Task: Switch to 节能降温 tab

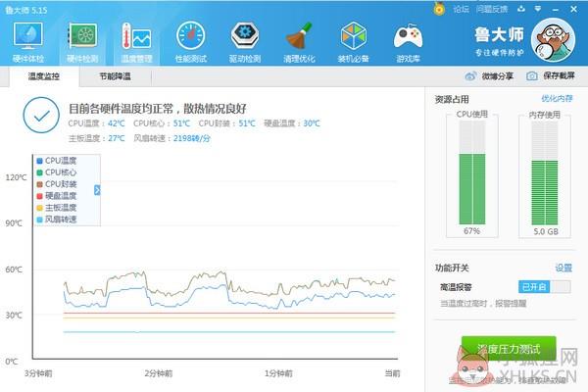Action: pyautogui.click(x=115, y=76)
